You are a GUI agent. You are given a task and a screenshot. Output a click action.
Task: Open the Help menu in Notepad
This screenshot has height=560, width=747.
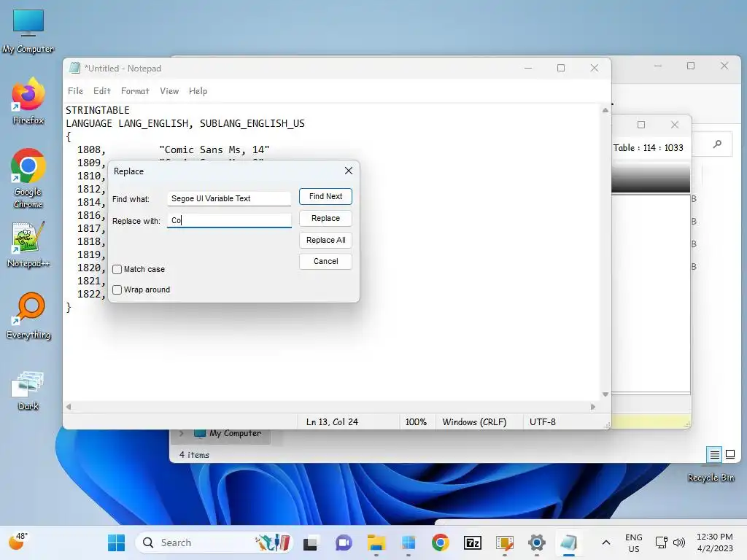[198, 91]
